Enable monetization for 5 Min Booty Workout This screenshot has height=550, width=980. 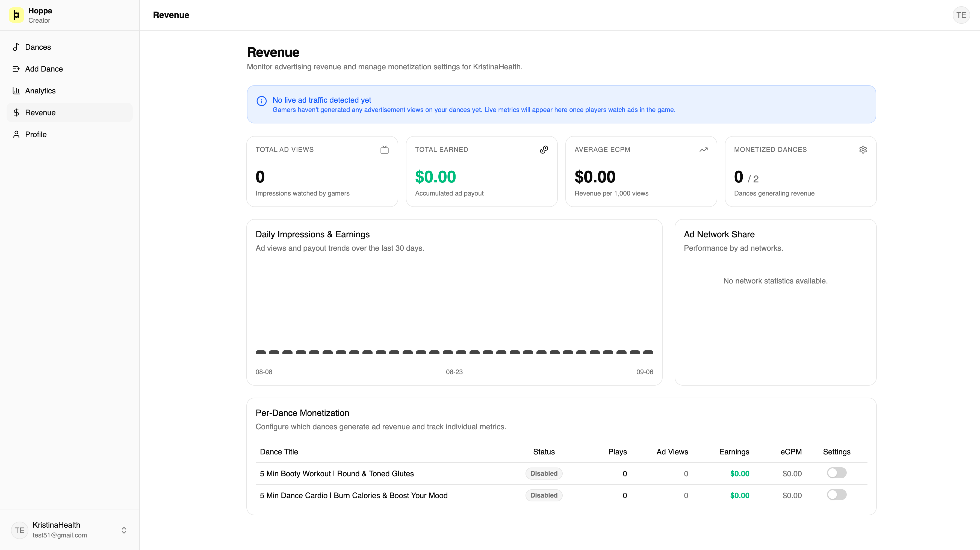(837, 473)
